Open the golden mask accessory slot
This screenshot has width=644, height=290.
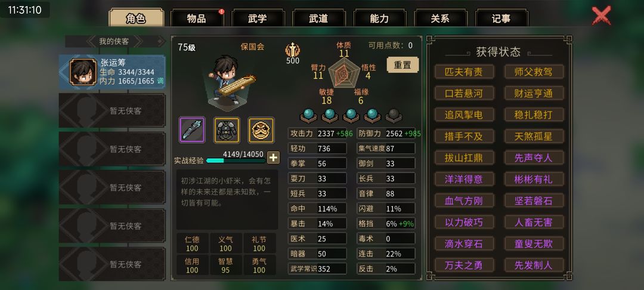pyautogui.click(x=261, y=130)
